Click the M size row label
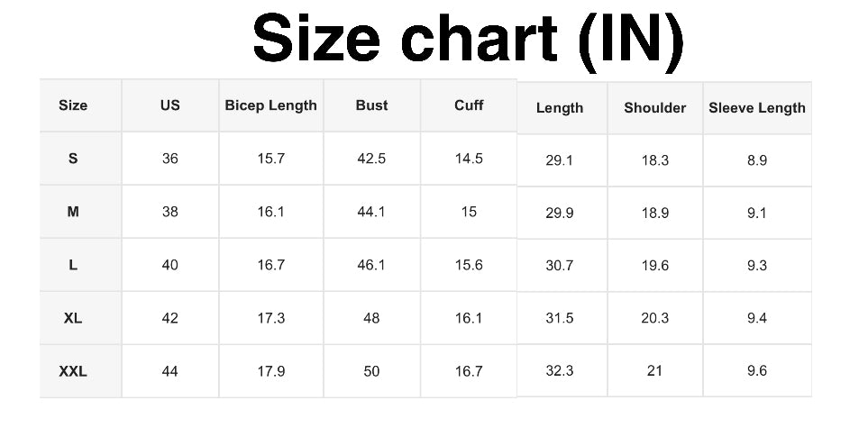 (73, 212)
